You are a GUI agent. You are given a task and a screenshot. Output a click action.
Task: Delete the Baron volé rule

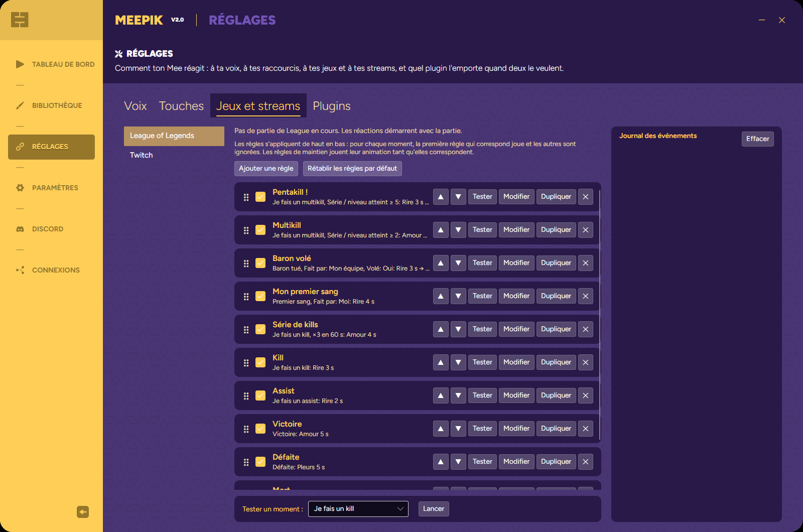point(586,263)
